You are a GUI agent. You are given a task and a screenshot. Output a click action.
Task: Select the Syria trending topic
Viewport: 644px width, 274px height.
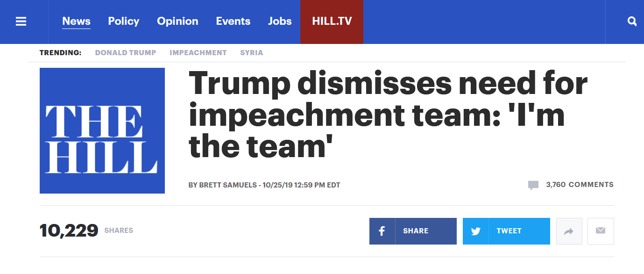pos(251,53)
